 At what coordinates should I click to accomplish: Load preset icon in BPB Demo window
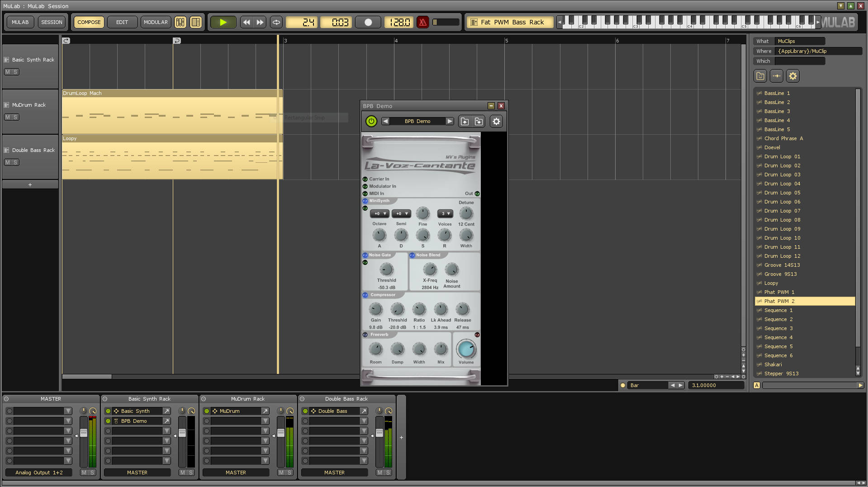(465, 121)
